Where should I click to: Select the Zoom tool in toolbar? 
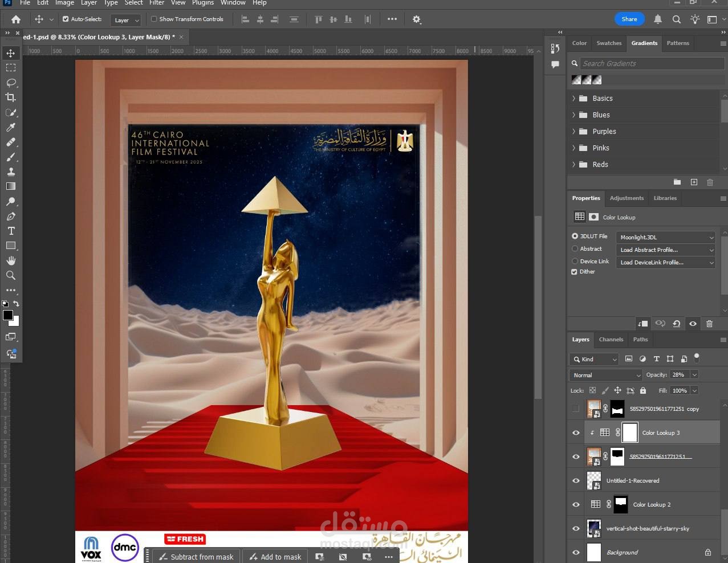tap(11, 275)
